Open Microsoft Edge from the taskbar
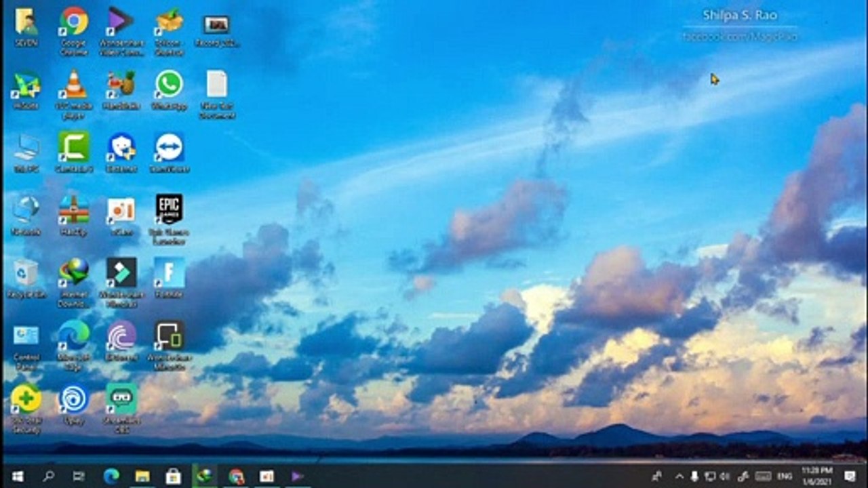Screen dimensions: 868x488 coord(111,476)
